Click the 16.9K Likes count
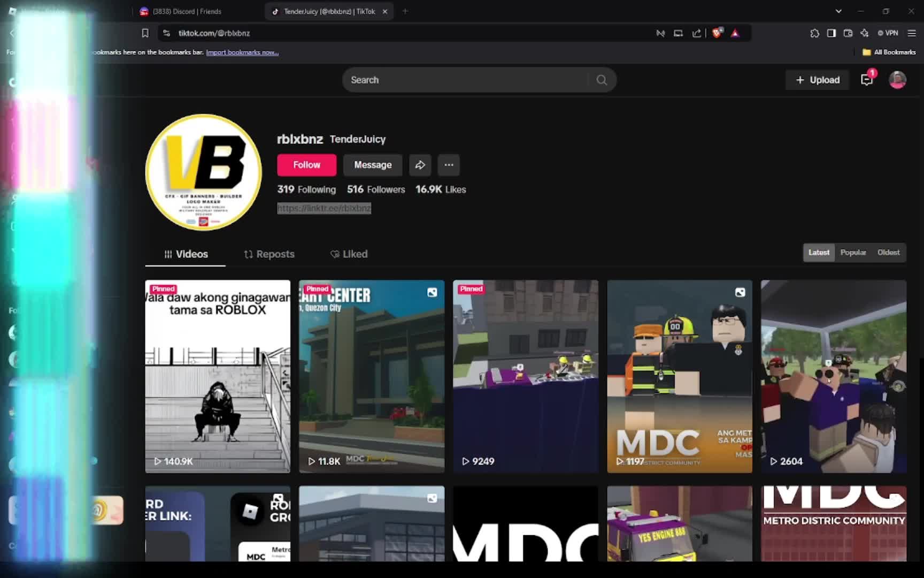Screen dimensions: 924x578 tap(441, 189)
